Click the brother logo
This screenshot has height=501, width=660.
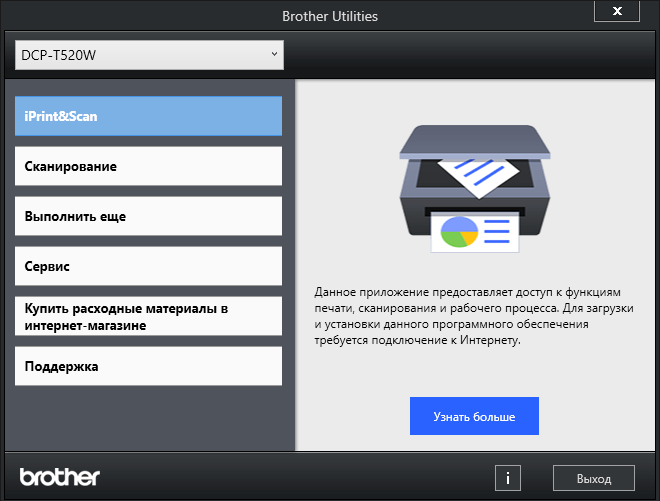[60, 477]
